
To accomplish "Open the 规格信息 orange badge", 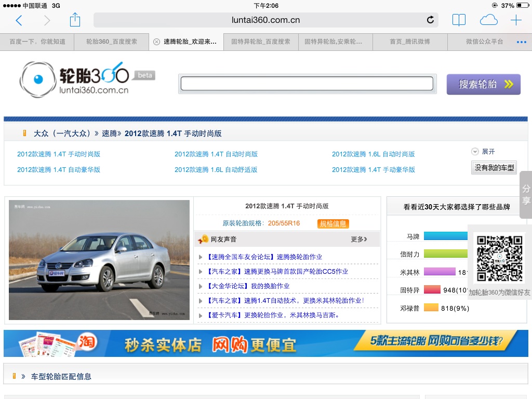I will pyautogui.click(x=333, y=224).
